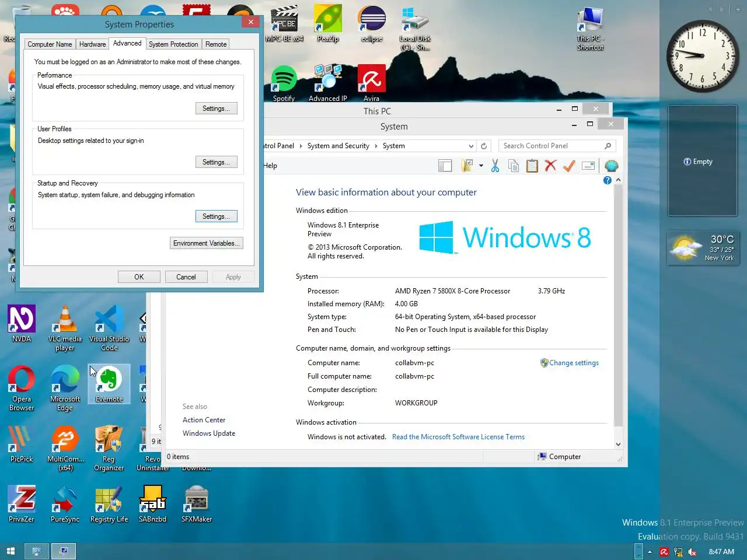This screenshot has width=747, height=560.
Task: Click the Avira tray icon
Action: (664, 552)
